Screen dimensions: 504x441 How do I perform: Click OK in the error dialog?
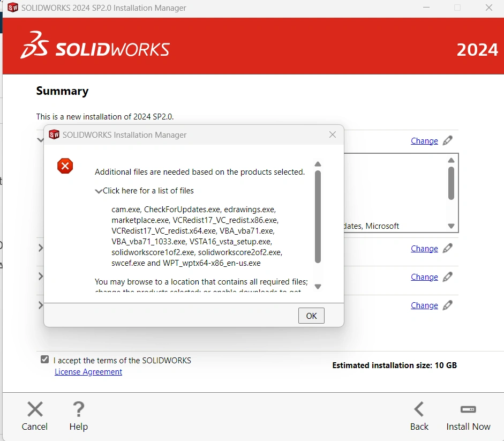pyautogui.click(x=311, y=316)
